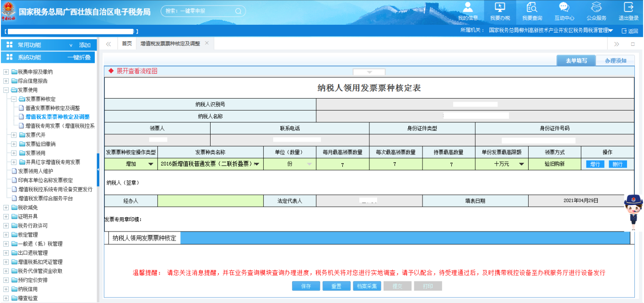Open 我要查询 search icon

(x=532, y=8)
